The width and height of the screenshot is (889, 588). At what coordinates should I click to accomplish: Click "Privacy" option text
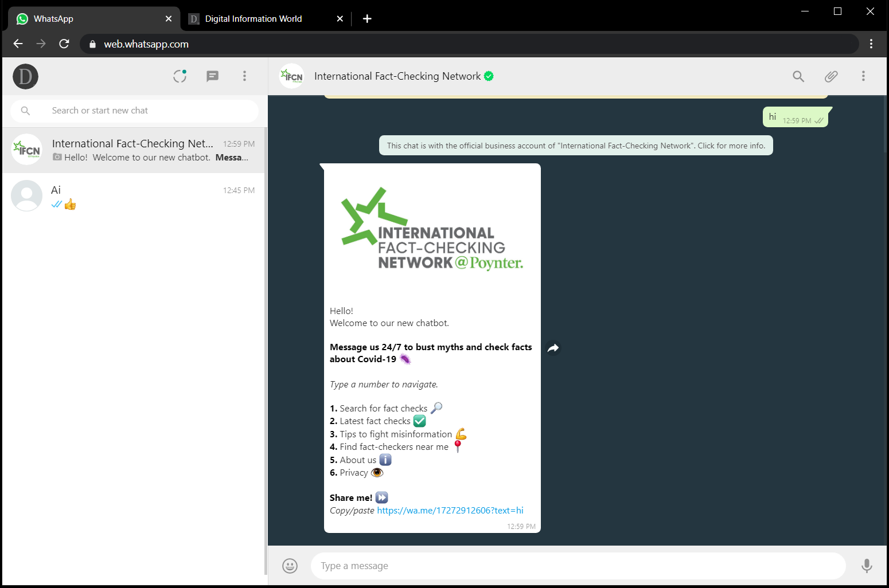tap(354, 473)
